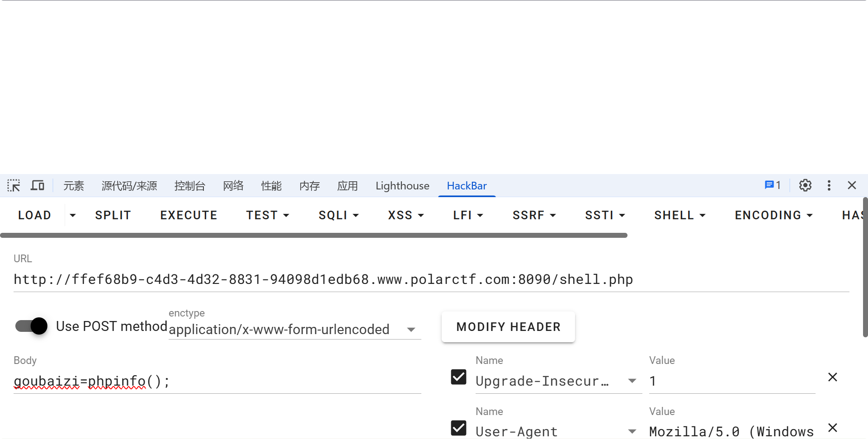
Task: Click the EXECUTE button
Action: tap(189, 215)
